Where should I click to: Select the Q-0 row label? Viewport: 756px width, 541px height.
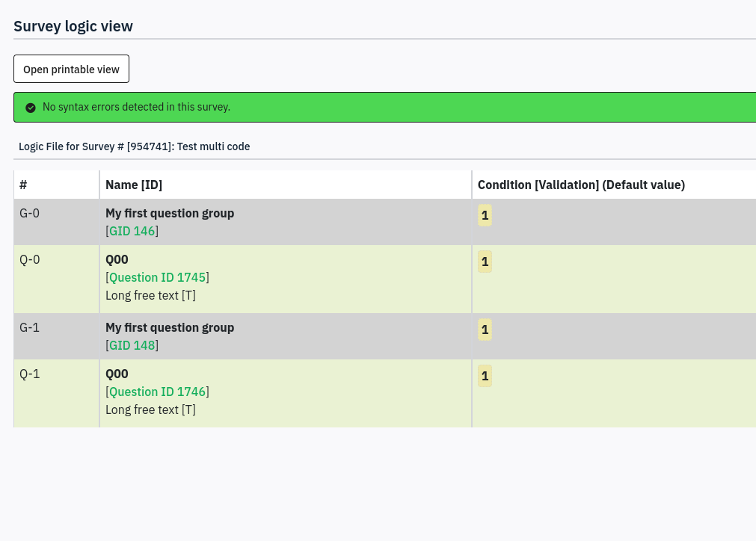point(30,259)
